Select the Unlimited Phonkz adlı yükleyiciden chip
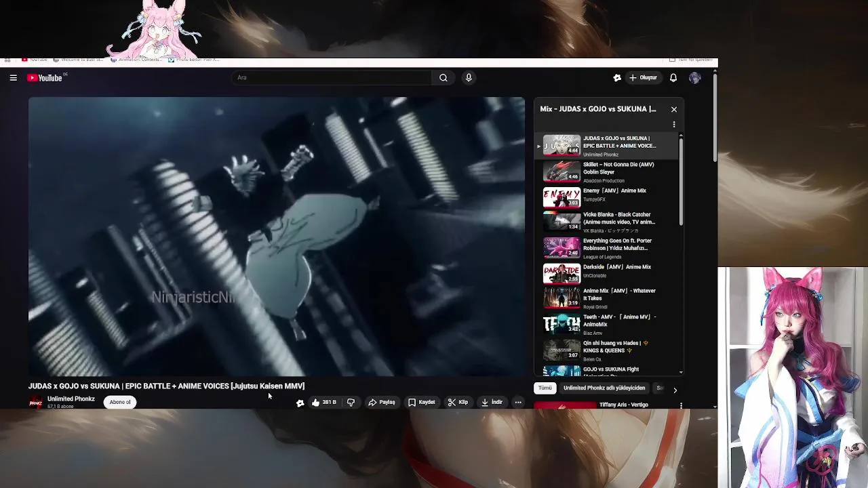This screenshot has width=868, height=488. [604, 388]
